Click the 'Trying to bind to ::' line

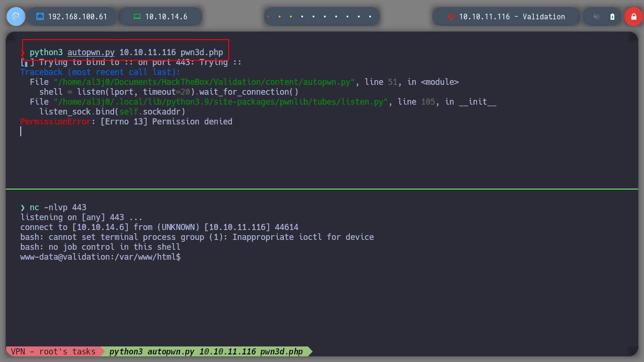[x=131, y=62]
